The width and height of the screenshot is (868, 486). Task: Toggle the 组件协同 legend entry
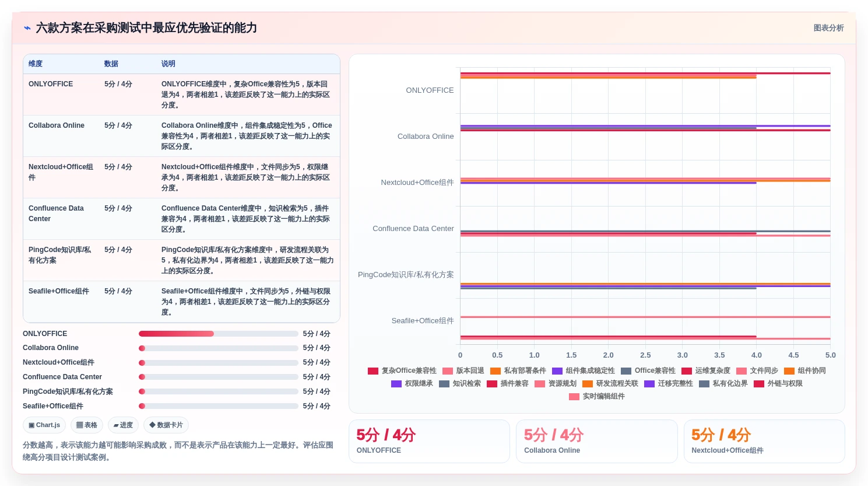804,370
